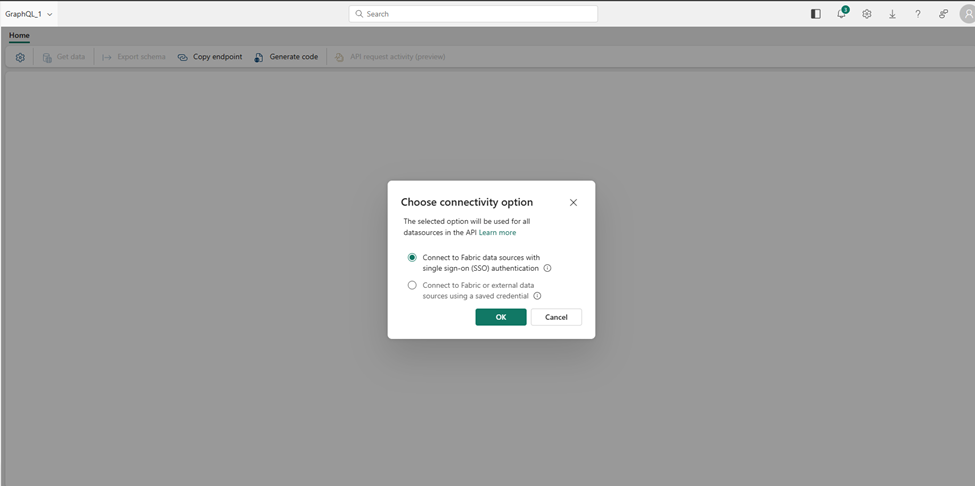The image size is (975, 486).
Task: Click Generate code in the toolbar
Action: click(286, 57)
